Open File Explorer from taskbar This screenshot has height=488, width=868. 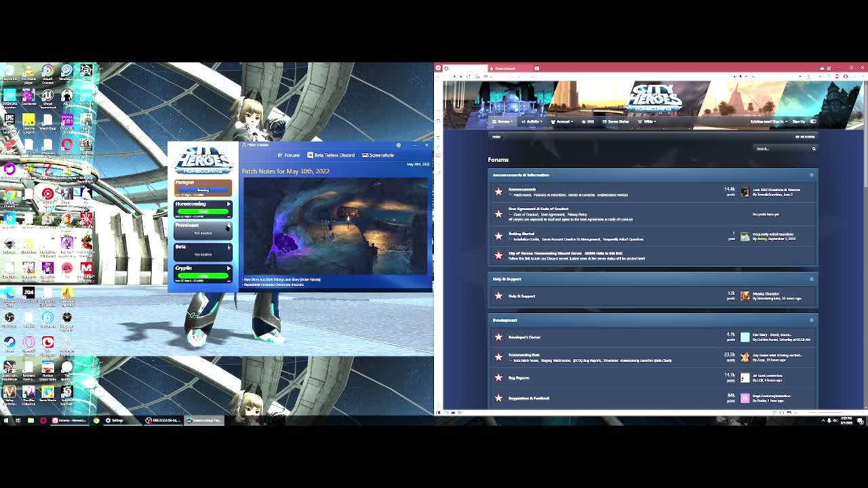[31, 420]
